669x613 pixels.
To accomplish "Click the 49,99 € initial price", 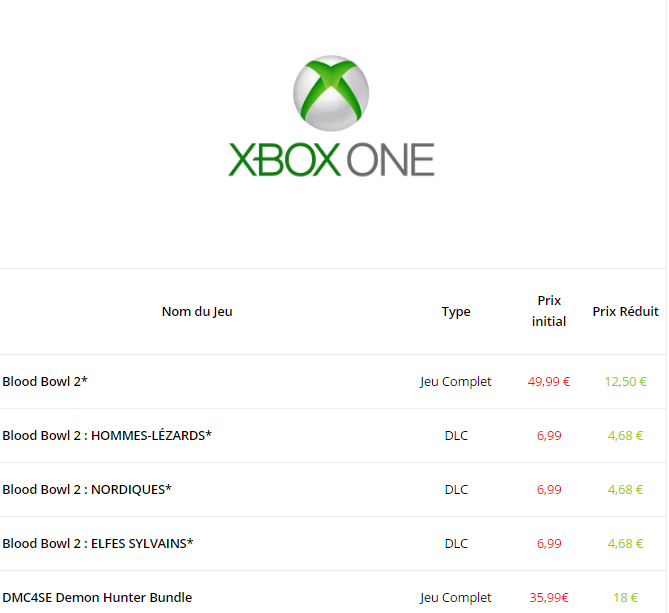I will point(549,382).
